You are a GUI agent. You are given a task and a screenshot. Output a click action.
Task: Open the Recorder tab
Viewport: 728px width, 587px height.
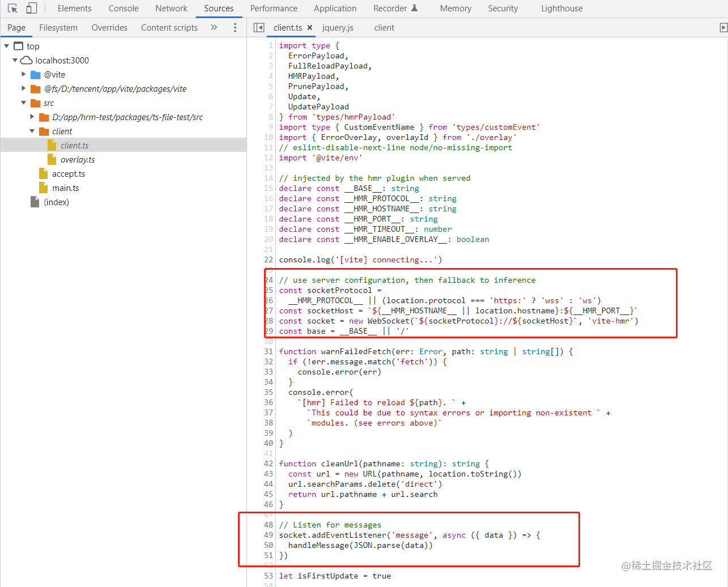(x=395, y=8)
